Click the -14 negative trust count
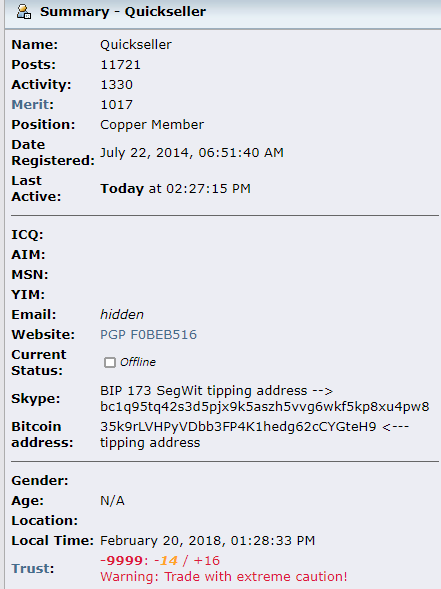Screen dimensions: 441x589 coord(166,560)
